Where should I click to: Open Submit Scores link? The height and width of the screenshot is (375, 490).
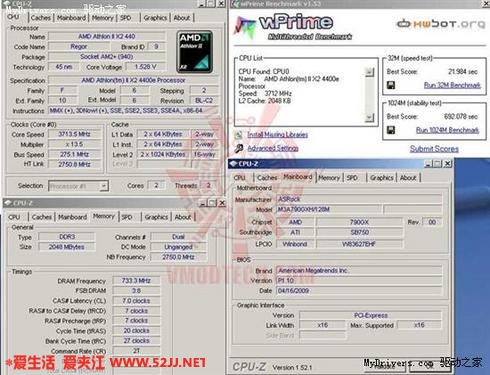click(x=434, y=149)
